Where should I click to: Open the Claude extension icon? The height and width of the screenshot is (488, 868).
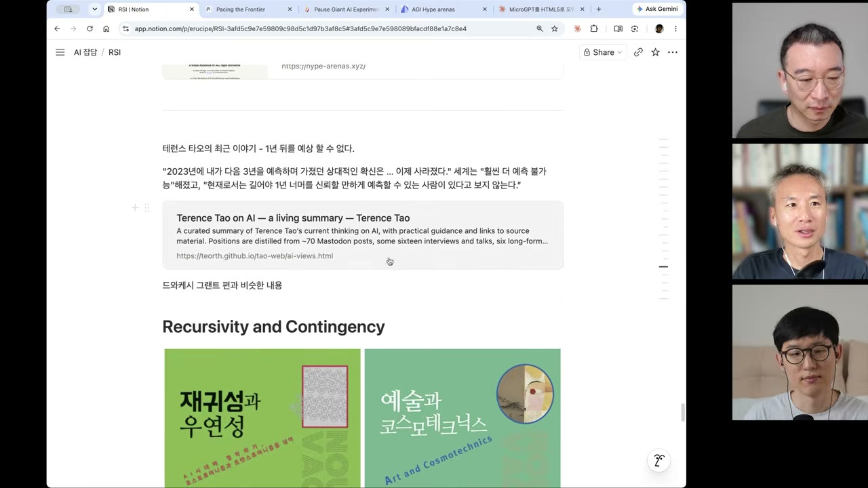click(577, 28)
